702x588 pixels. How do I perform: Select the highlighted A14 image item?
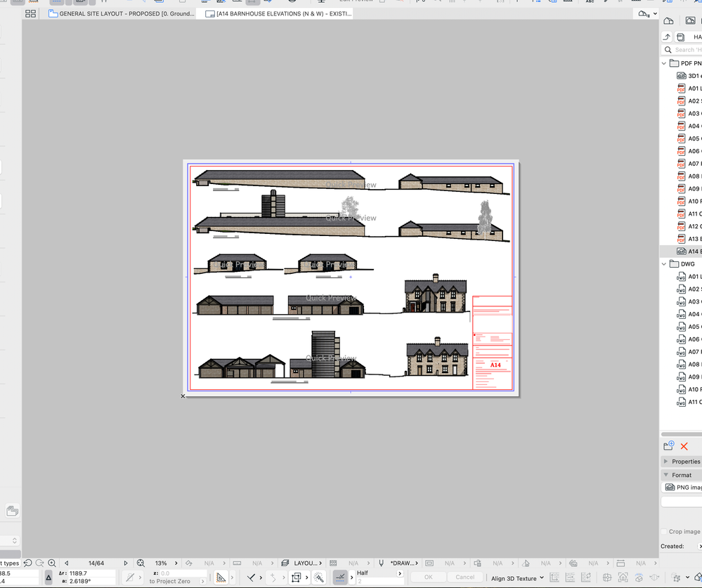point(681,251)
